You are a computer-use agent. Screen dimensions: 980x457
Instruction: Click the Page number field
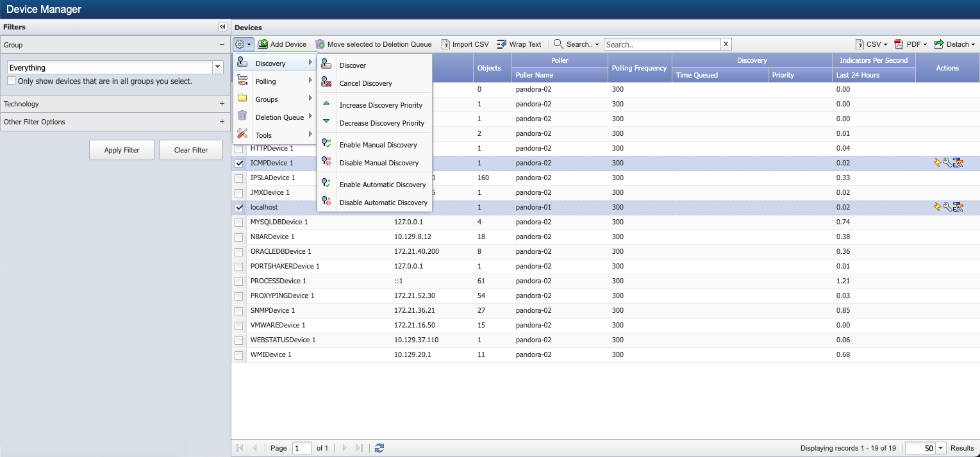pos(301,448)
